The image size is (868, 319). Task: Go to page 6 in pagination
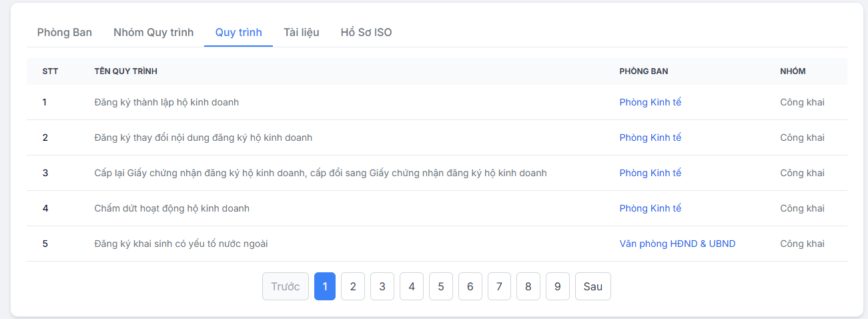tap(470, 286)
